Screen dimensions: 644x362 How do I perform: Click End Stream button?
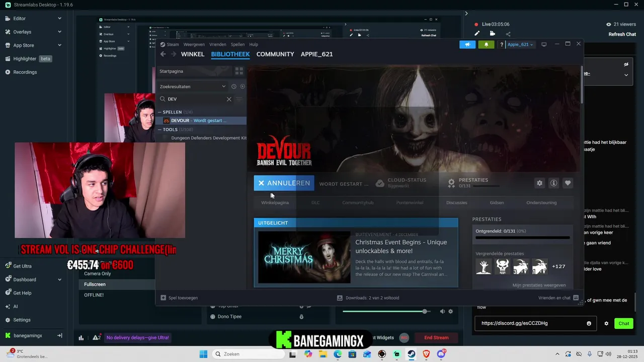tap(436, 338)
